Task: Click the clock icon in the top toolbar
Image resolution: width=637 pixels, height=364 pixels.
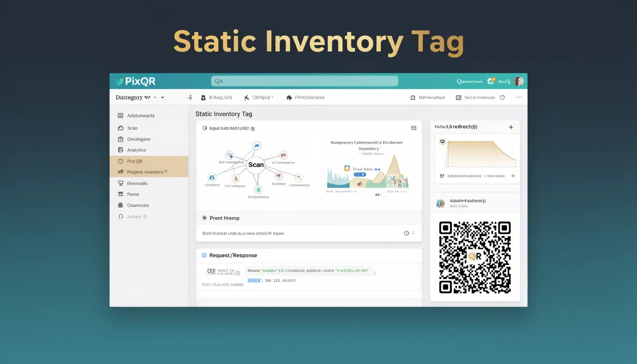Action: (502, 98)
